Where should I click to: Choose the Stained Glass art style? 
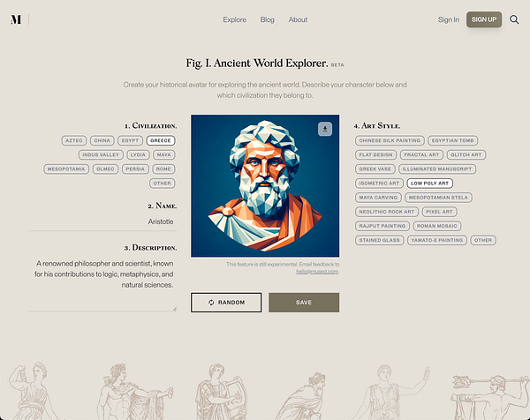click(379, 240)
